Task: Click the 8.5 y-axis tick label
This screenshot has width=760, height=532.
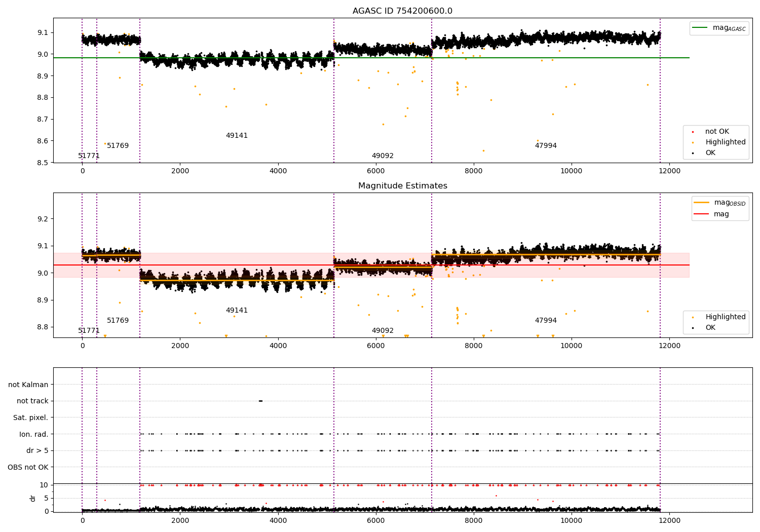Action: (43, 163)
